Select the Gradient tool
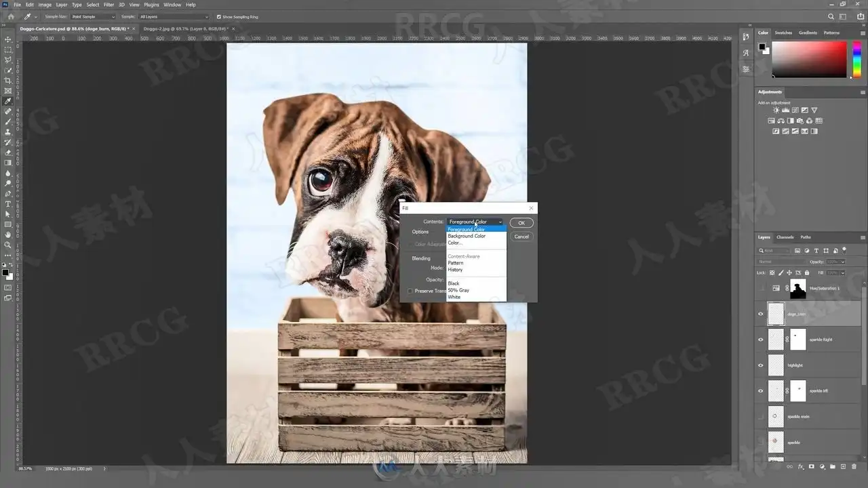This screenshot has width=868, height=488. coord(8,163)
